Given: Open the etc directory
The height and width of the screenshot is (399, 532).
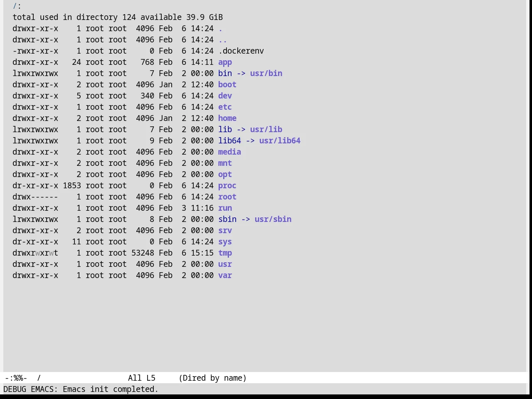Looking at the screenshot, I should coord(225,107).
